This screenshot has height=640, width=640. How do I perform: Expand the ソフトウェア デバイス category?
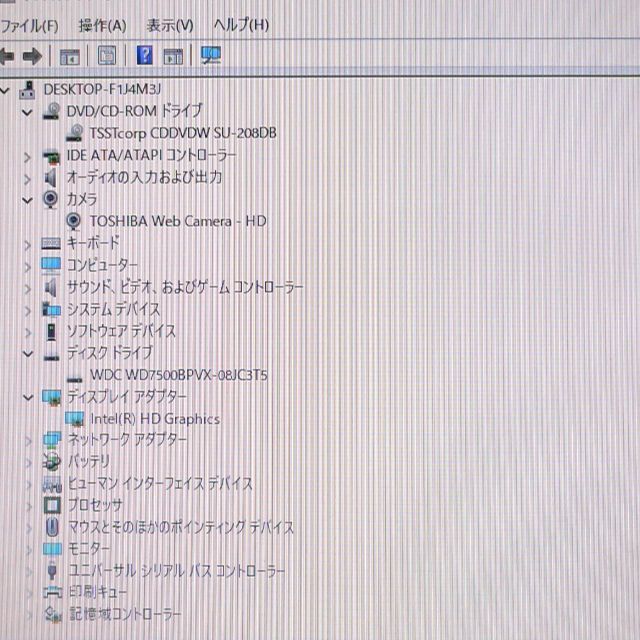pos(28,333)
